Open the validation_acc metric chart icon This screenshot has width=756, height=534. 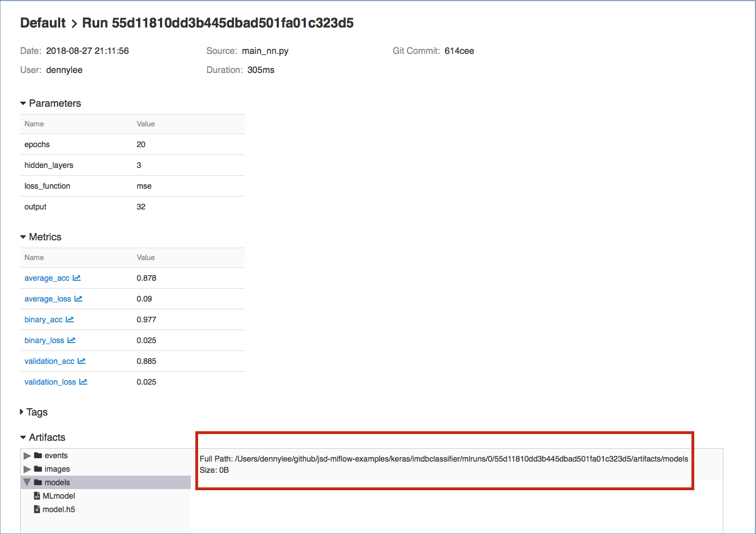tap(81, 361)
